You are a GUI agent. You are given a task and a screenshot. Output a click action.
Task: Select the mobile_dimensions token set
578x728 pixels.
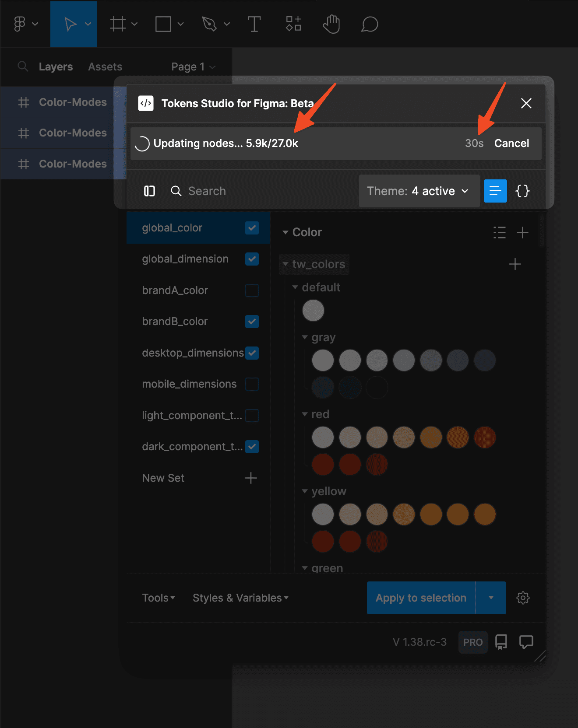[189, 384]
